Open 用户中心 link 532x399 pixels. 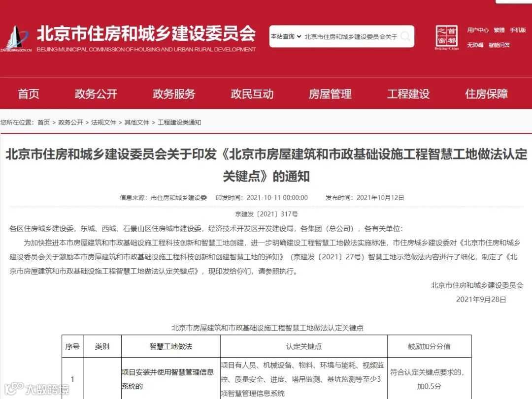tap(477, 30)
